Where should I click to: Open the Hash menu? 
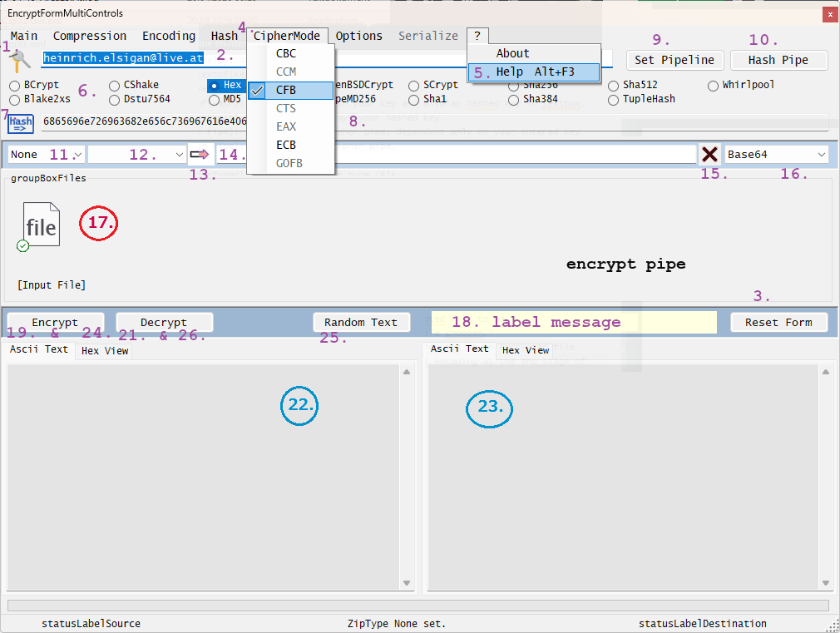(224, 36)
